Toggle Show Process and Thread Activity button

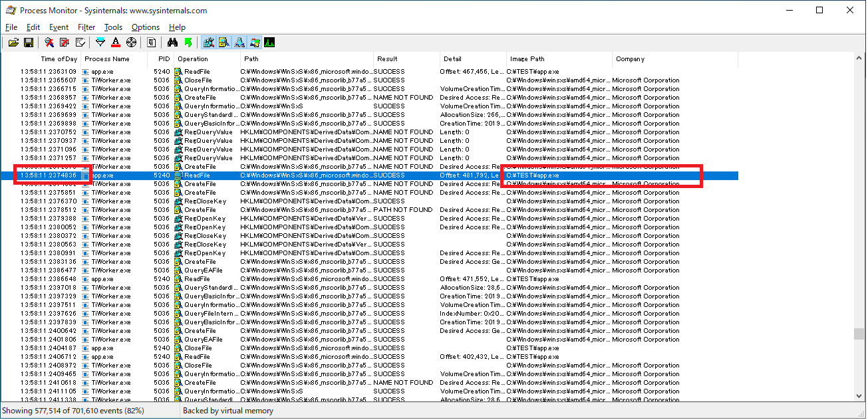254,43
